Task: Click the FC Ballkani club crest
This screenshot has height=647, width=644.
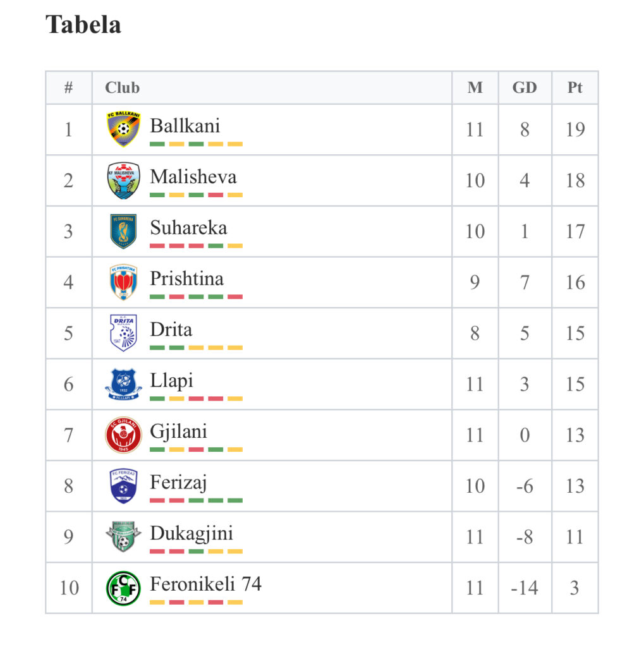Action: coord(123,129)
